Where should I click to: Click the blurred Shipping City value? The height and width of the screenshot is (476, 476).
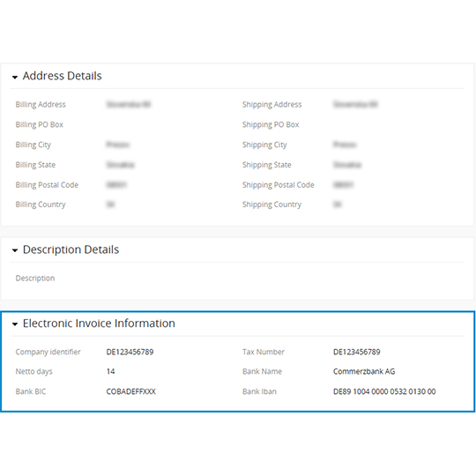(345, 145)
